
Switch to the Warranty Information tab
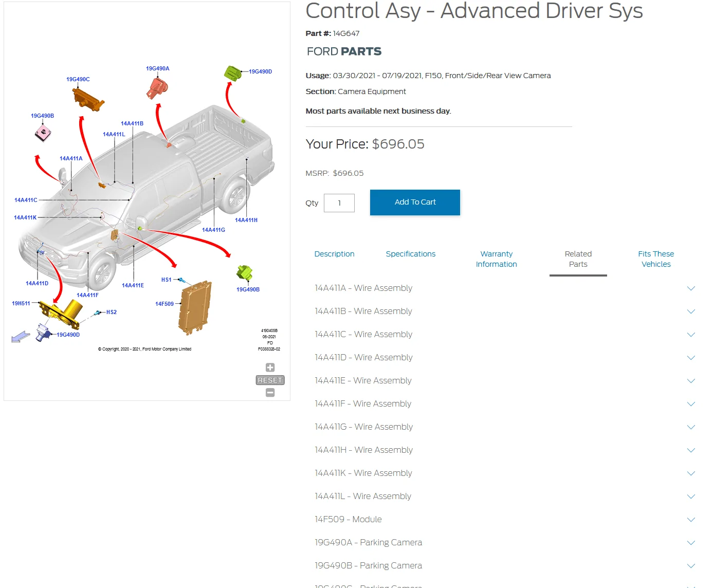click(496, 259)
